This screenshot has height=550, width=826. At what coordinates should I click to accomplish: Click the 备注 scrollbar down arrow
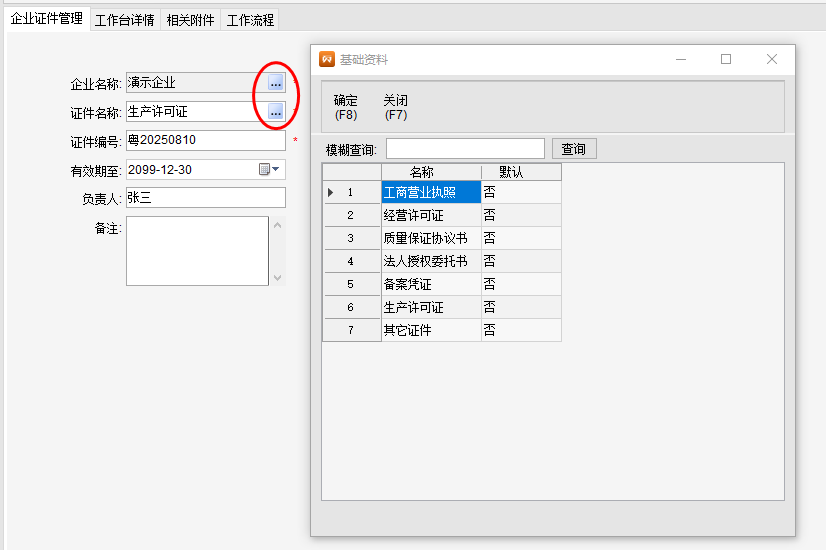tap(278, 277)
